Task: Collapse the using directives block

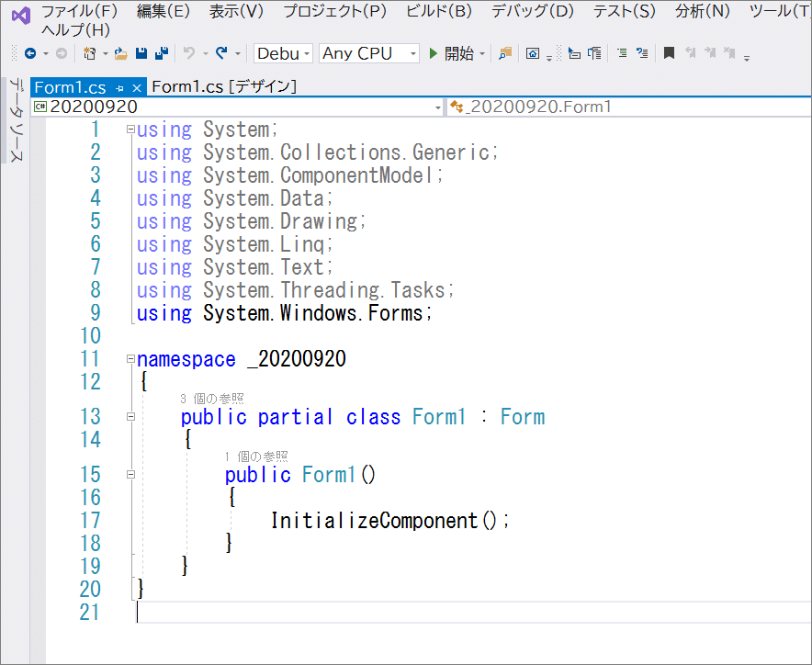Action: click(x=130, y=130)
